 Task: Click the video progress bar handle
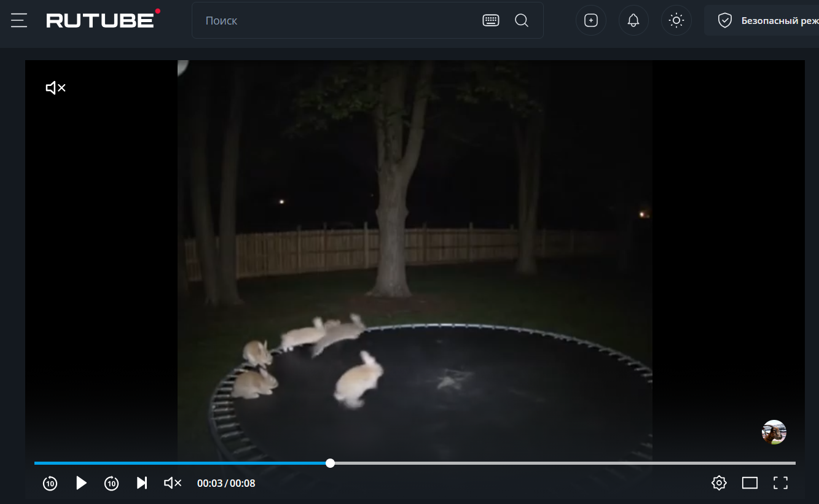pos(330,463)
